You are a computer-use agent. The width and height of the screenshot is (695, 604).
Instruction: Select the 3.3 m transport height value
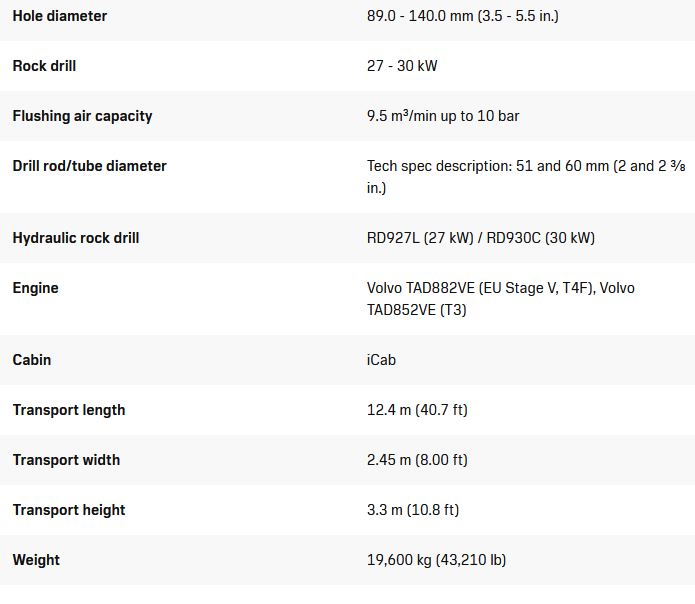[413, 510]
